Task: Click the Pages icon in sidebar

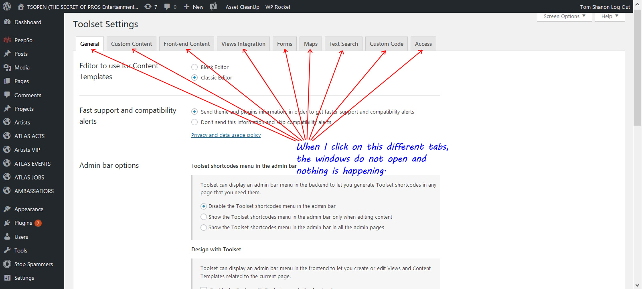Action: (x=7, y=81)
